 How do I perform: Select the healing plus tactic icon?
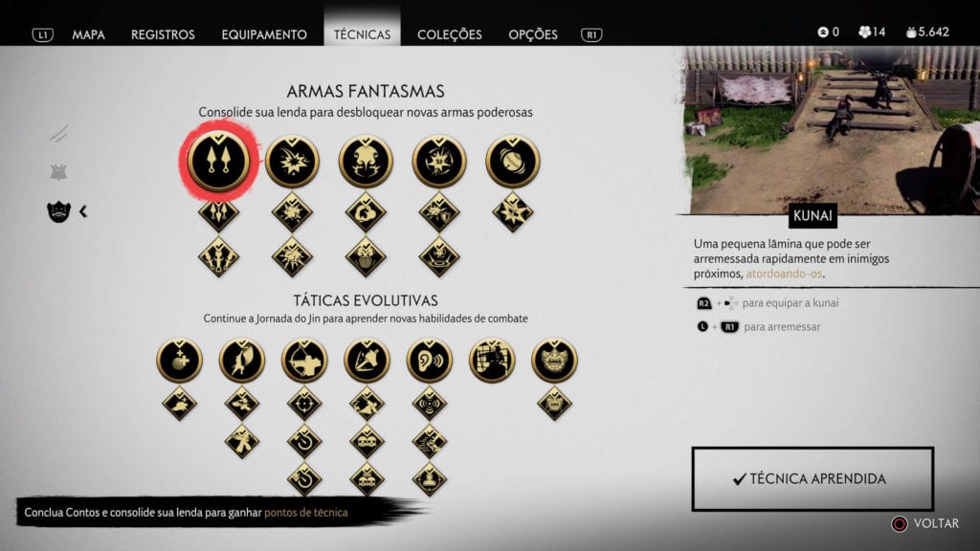(x=179, y=360)
